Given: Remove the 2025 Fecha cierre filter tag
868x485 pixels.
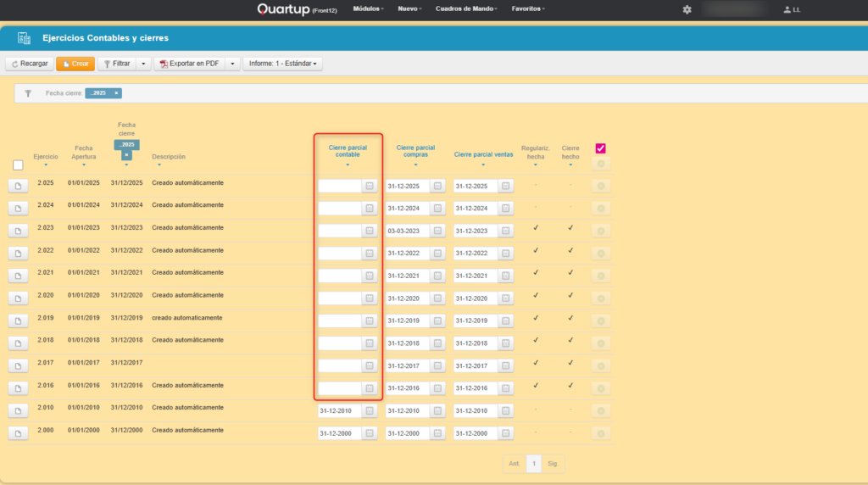Looking at the screenshot, I should (x=117, y=93).
